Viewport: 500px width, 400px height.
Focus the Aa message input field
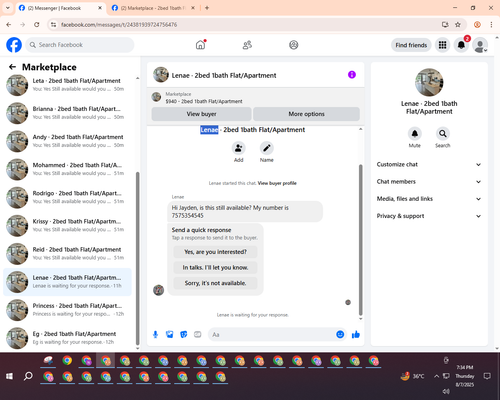pyautogui.click(x=272, y=334)
